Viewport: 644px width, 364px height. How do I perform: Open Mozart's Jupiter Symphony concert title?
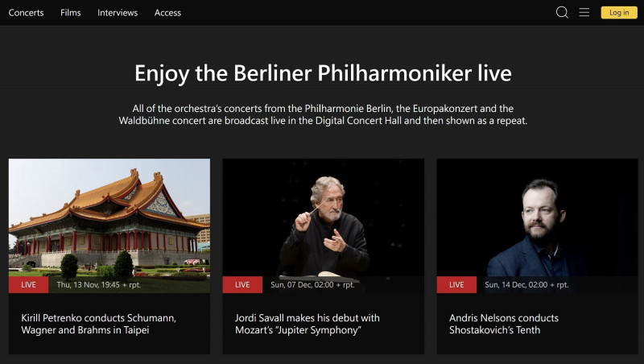(308, 324)
